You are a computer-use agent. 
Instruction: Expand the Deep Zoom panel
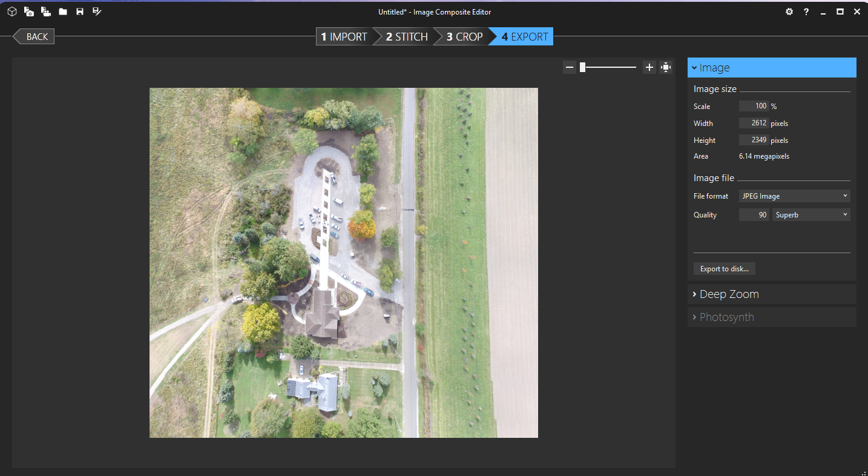click(729, 294)
